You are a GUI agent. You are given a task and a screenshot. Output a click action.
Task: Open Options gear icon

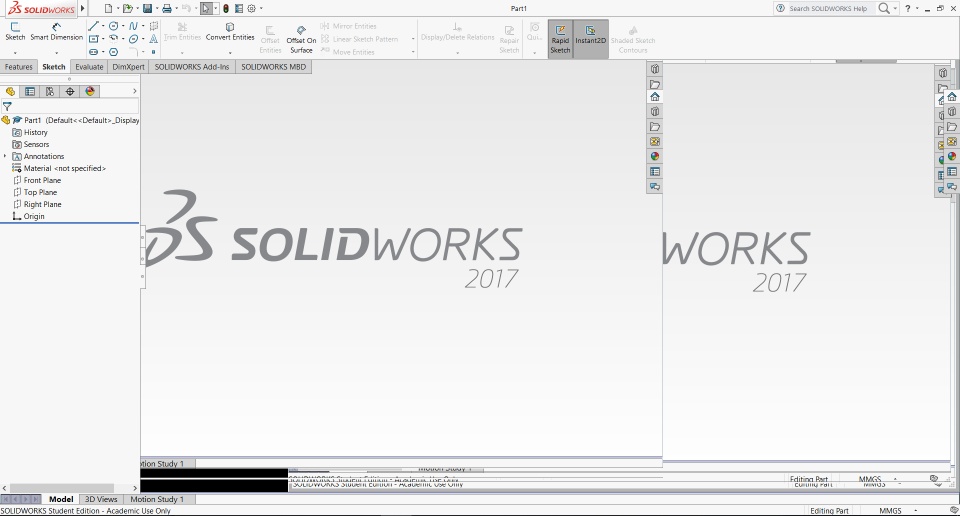[252, 9]
